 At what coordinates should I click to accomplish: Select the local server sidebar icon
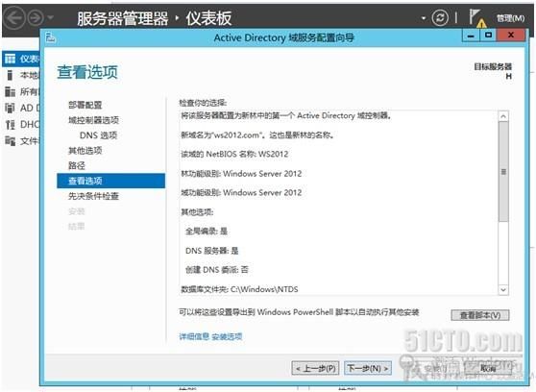(x=10, y=75)
